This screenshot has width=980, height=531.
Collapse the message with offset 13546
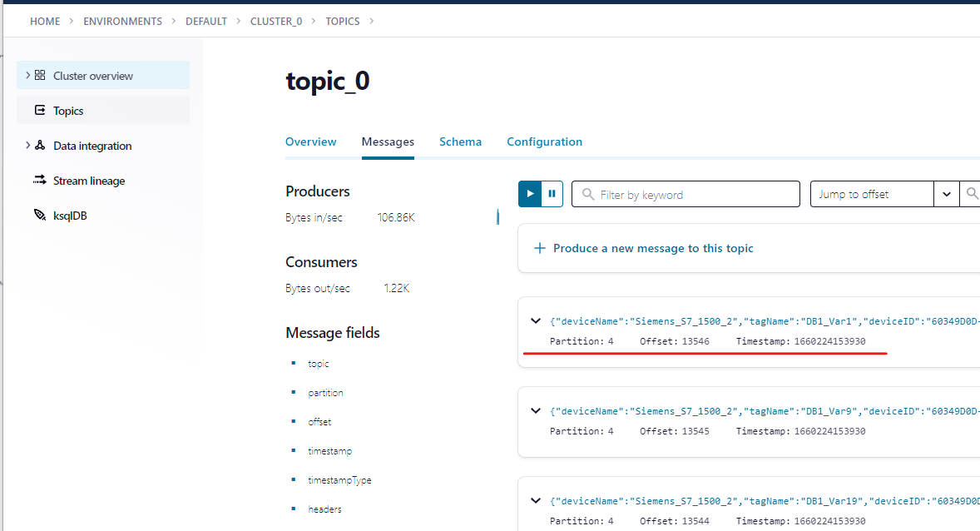tap(535, 321)
